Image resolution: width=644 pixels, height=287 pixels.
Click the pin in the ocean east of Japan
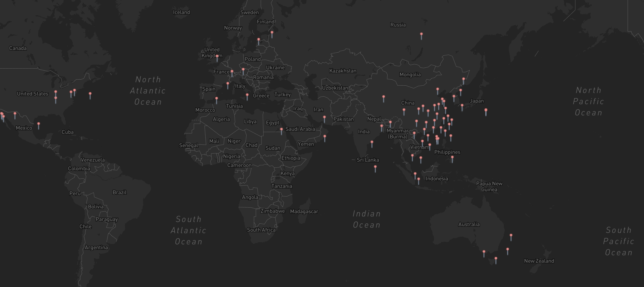pyautogui.click(x=486, y=110)
